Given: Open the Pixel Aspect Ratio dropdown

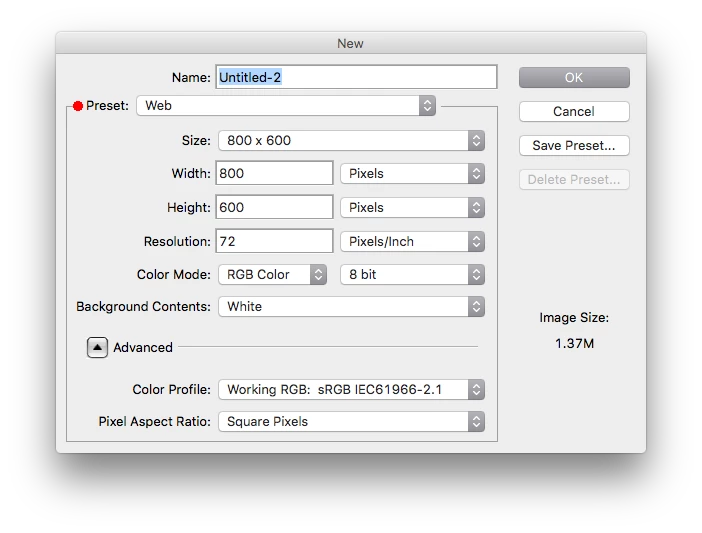Looking at the screenshot, I should point(351,422).
